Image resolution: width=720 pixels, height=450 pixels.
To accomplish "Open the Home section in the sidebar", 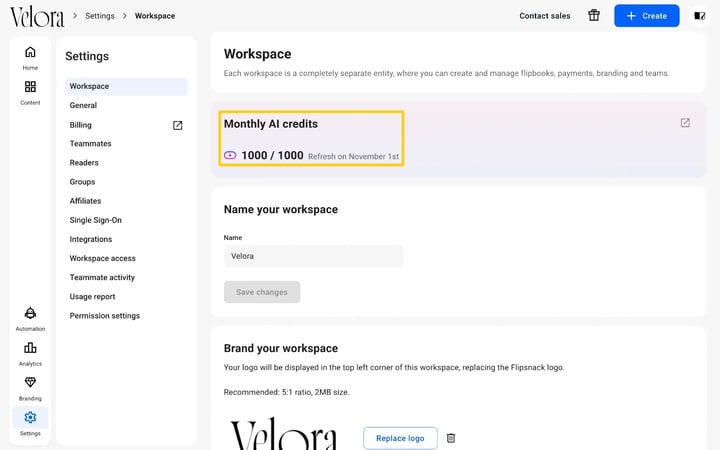I will pos(30,58).
